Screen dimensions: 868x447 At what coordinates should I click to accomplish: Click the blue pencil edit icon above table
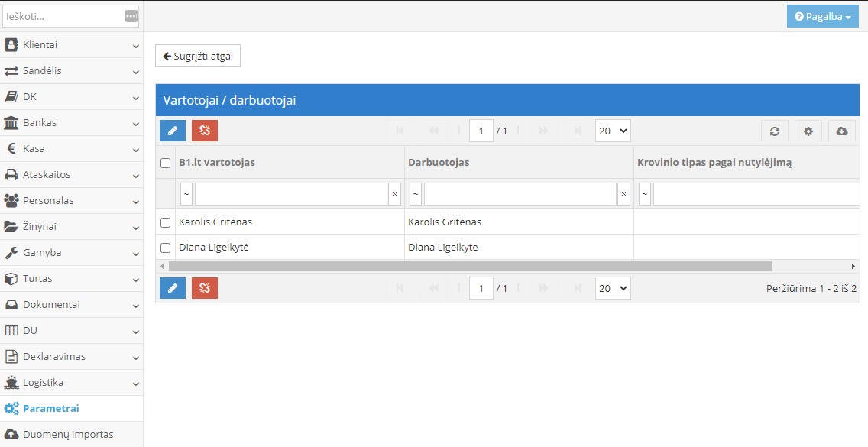click(172, 131)
